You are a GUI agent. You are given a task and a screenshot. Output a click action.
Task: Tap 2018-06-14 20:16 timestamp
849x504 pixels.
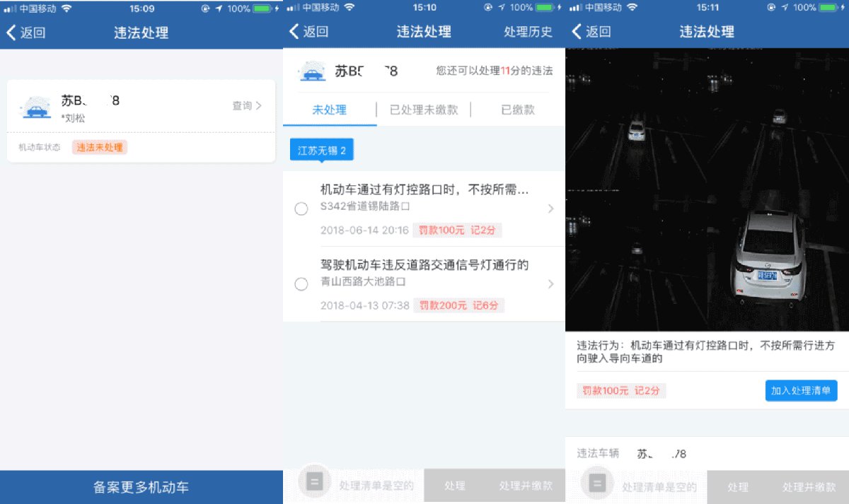point(364,230)
